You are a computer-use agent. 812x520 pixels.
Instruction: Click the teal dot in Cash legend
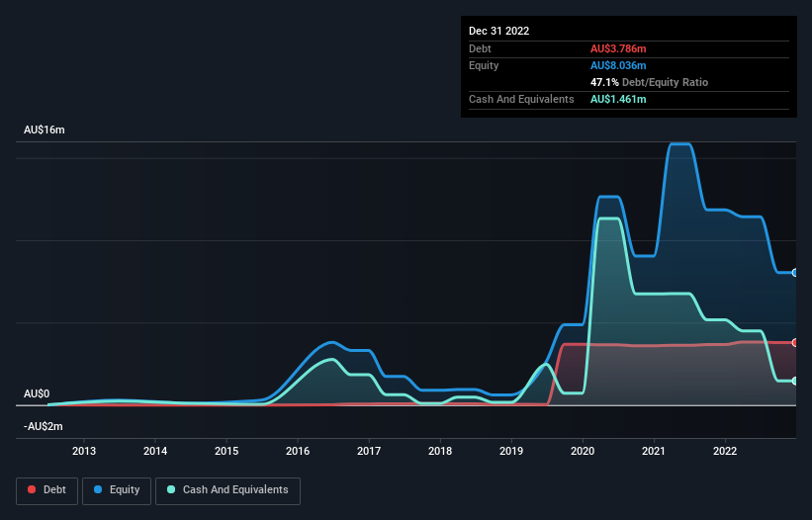coord(171,489)
